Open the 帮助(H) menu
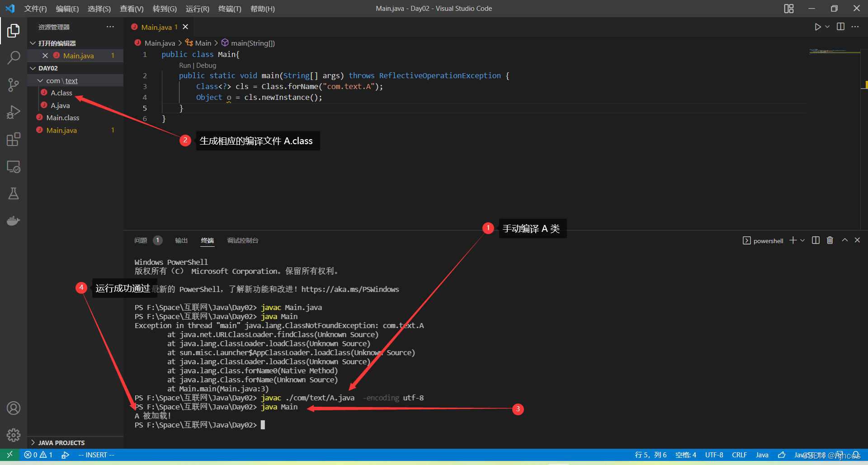Screen dimensions: 868x465 263,9
